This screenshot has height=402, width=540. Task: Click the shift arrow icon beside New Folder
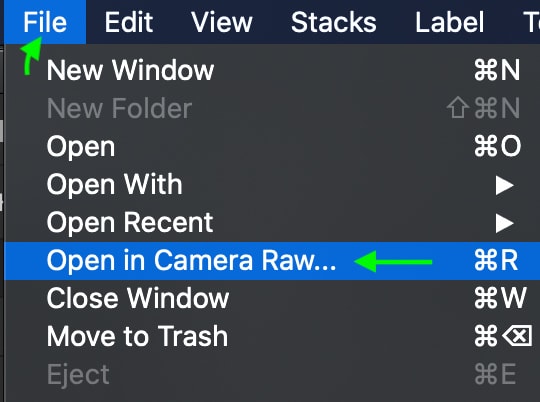458,107
